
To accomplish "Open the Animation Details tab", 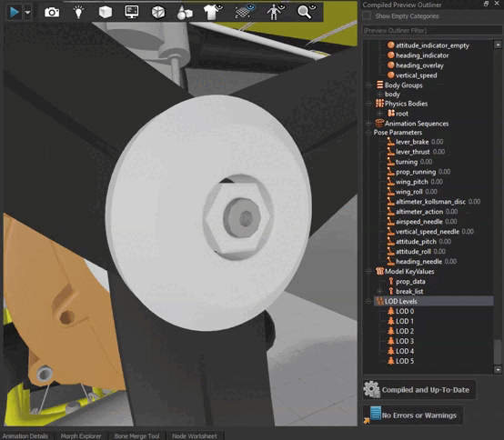I will tap(25, 435).
